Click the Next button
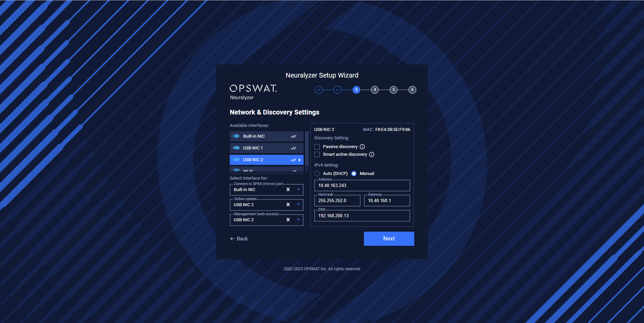 tap(389, 239)
